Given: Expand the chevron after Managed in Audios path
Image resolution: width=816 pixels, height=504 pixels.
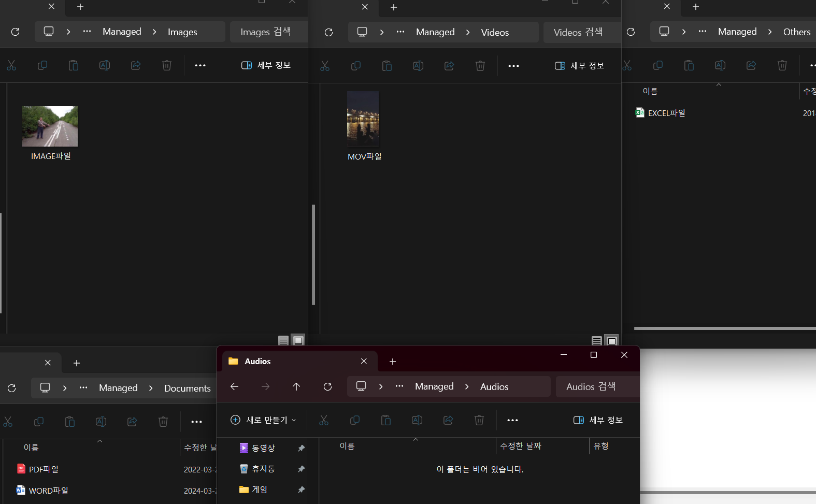Looking at the screenshot, I should (x=467, y=387).
